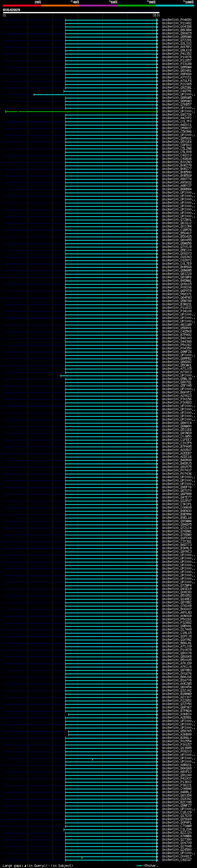Viewport: 197px width, 868px height.
Task: Select the last hit UniRef100_C4QIQ7
Action: tap(176, 860)
